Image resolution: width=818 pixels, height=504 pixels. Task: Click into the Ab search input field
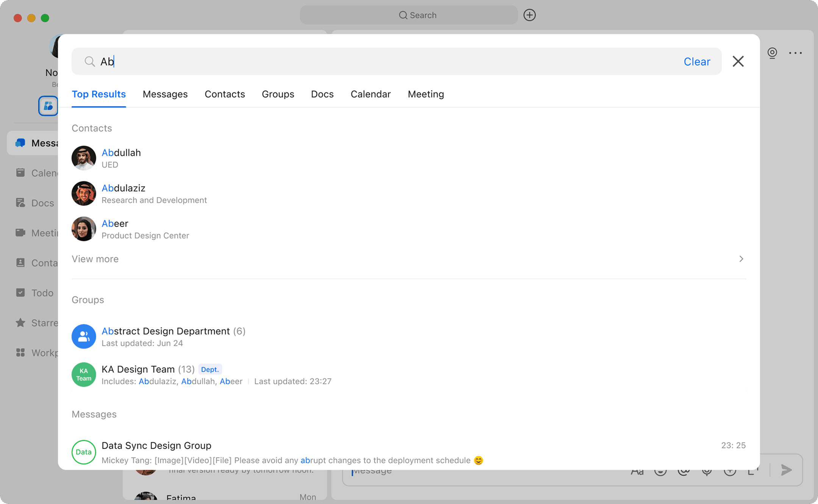[x=379, y=61]
